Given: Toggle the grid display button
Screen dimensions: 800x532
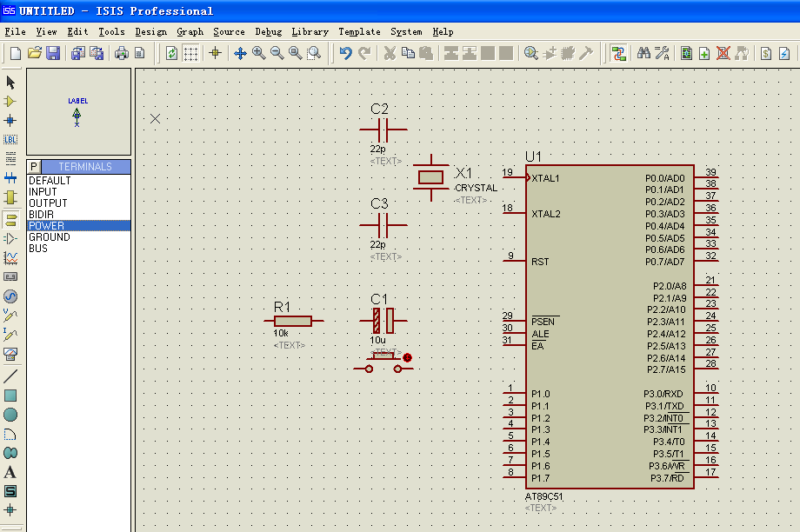Looking at the screenshot, I should click(190, 53).
